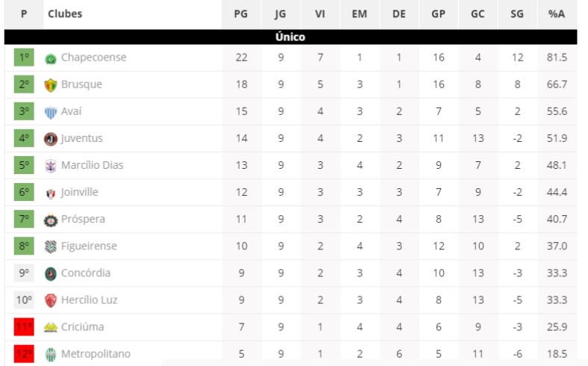The height and width of the screenshot is (366, 588).
Task: Click the Metropolitano club crest icon
Action: pos(51,354)
